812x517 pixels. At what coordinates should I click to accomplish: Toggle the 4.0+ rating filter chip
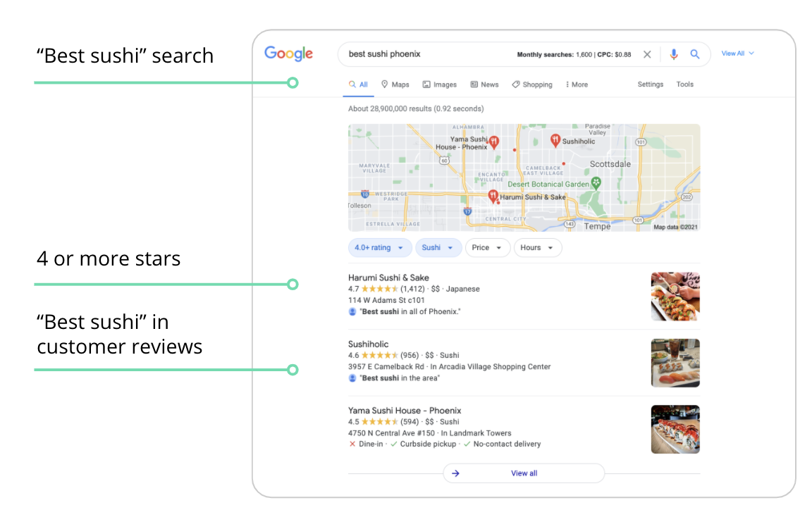(x=379, y=247)
